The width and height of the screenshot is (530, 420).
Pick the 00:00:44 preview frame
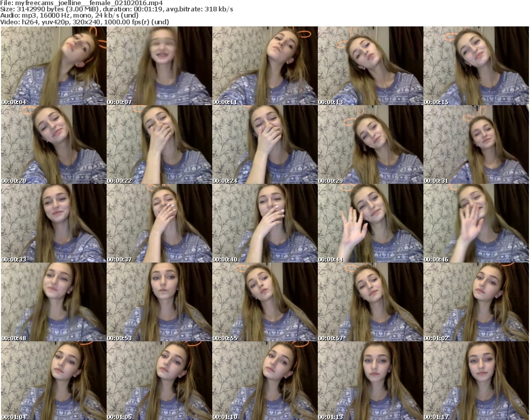pos(371,223)
